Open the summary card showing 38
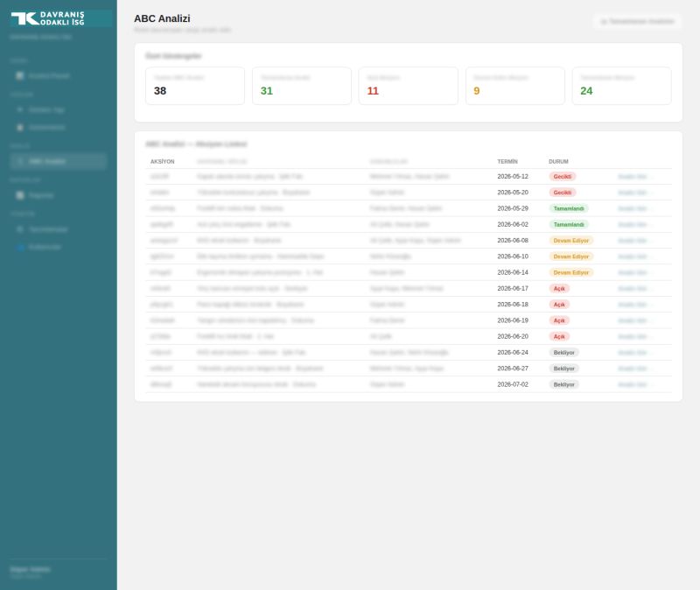700x590 pixels. [x=195, y=86]
